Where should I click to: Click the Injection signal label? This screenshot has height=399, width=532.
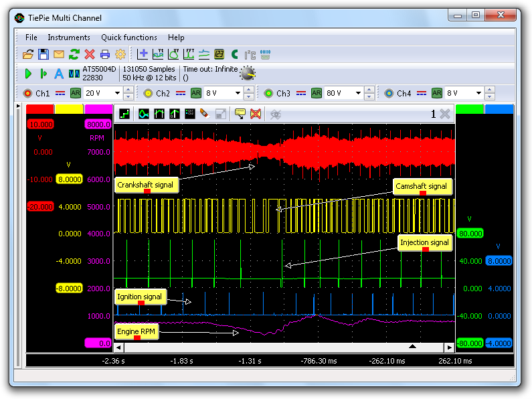pos(424,242)
